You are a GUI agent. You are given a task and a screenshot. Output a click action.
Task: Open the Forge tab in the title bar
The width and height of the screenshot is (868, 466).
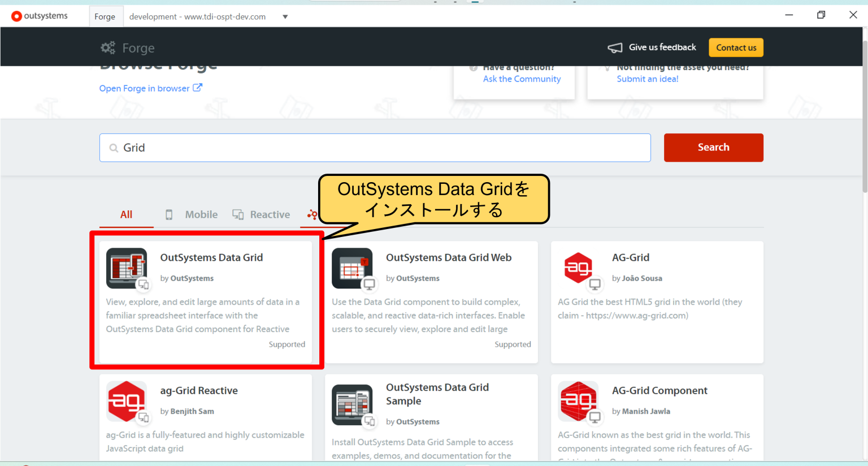pos(106,16)
